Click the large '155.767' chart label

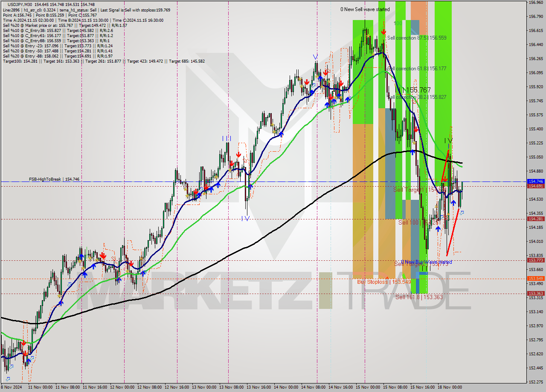pos(418,90)
